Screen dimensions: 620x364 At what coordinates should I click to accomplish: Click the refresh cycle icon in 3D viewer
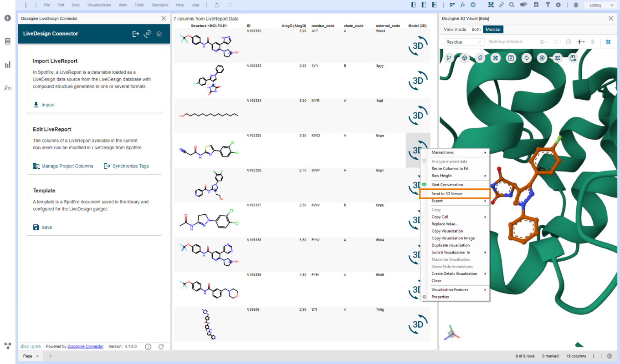pos(527,58)
